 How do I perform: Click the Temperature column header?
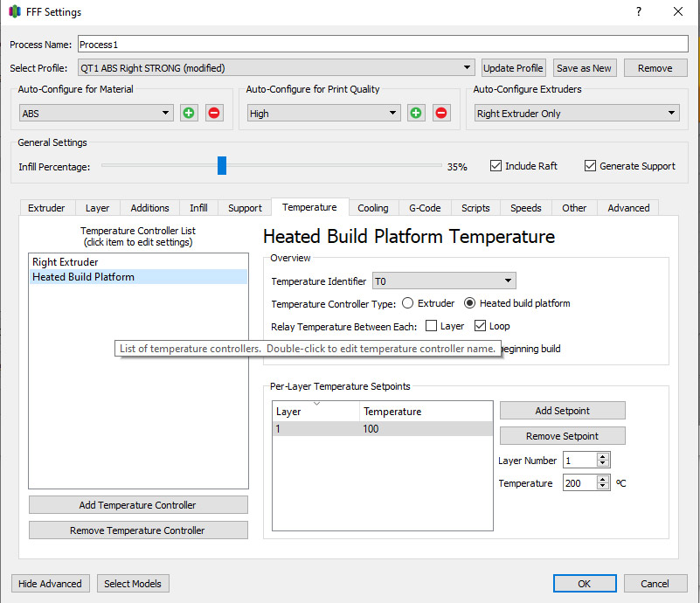tap(426, 411)
